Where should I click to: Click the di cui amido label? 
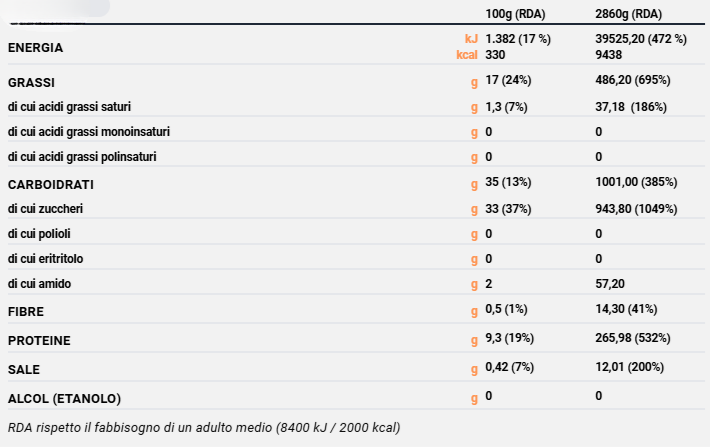point(38,284)
